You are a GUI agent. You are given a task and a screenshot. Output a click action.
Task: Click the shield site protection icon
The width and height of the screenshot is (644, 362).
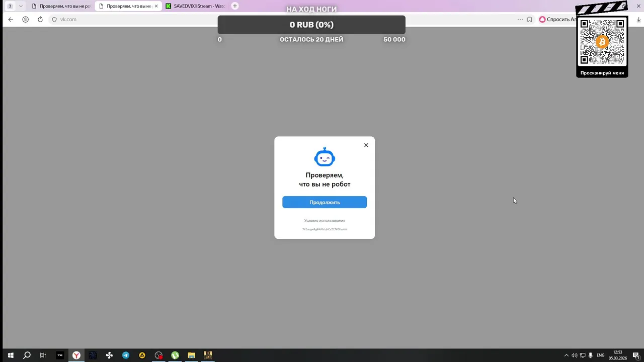(54, 20)
